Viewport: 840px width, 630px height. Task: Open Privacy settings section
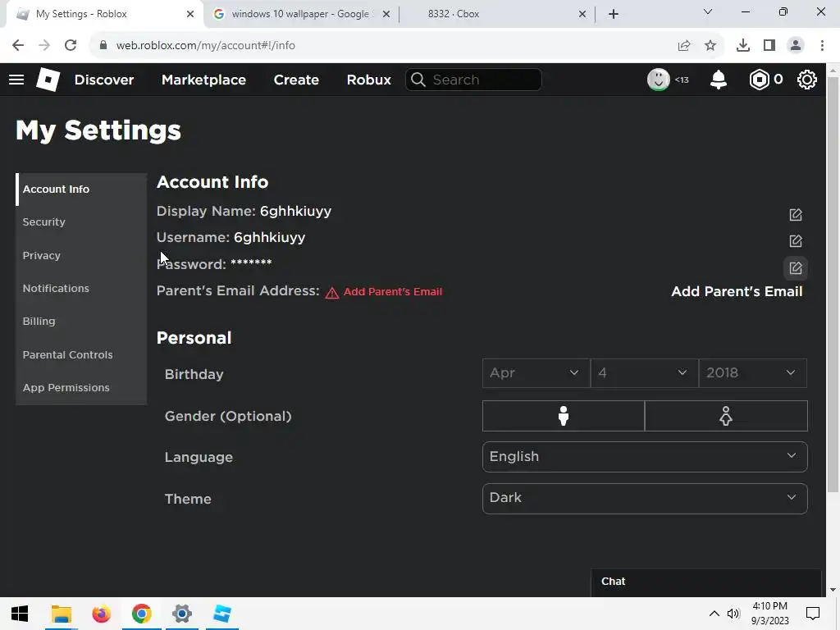(81, 256)
